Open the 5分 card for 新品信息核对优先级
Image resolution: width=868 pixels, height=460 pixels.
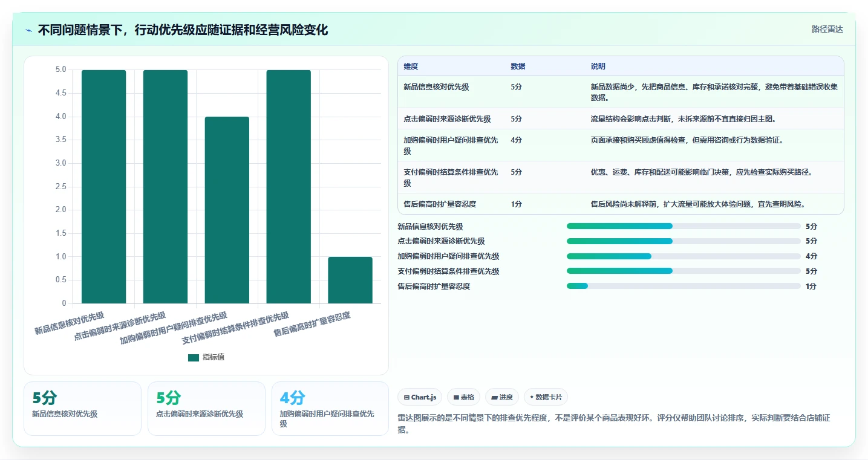pos(82,408)
